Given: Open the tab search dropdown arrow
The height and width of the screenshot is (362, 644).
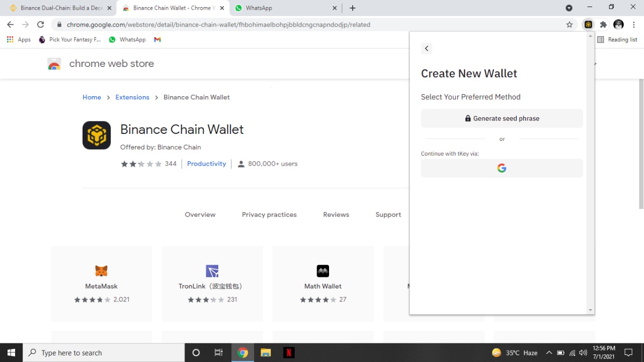Looking at the screenshot, I should point(569,8).
